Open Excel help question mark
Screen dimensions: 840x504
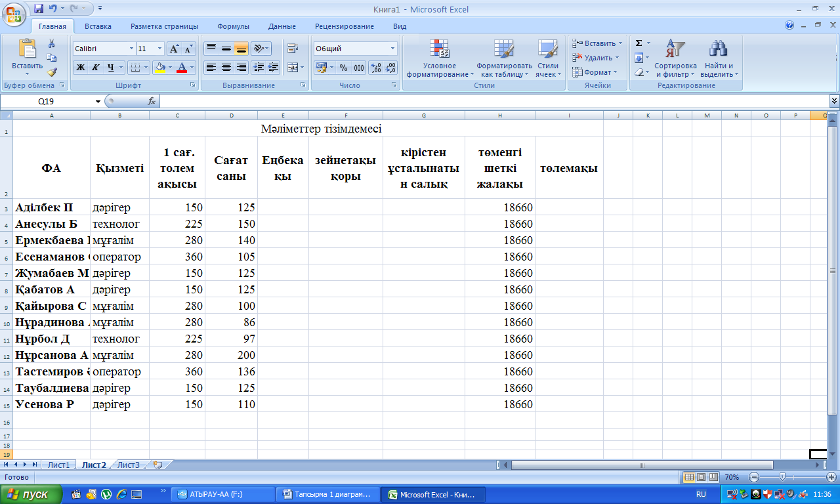pyautogui.click(x=789, y=26)
